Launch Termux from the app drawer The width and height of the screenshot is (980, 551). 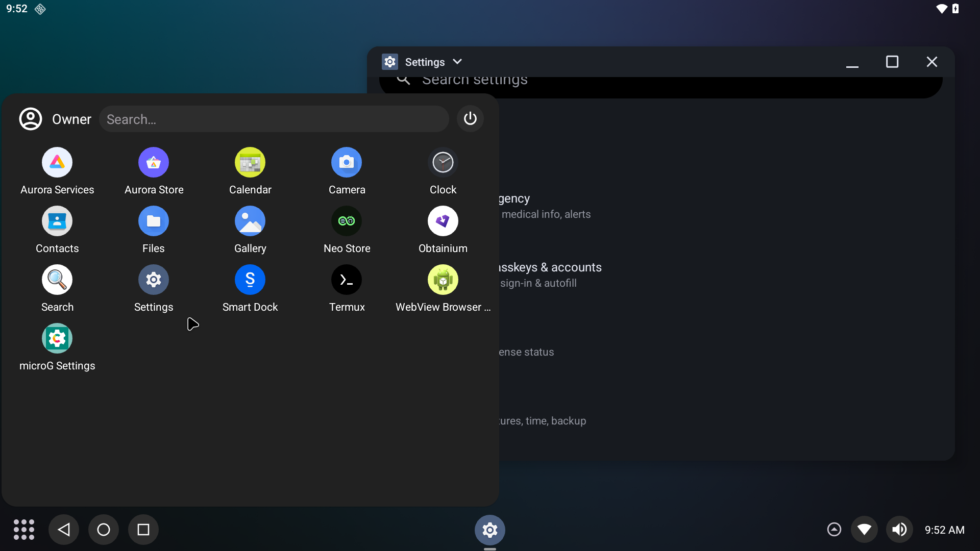[347, 280]
